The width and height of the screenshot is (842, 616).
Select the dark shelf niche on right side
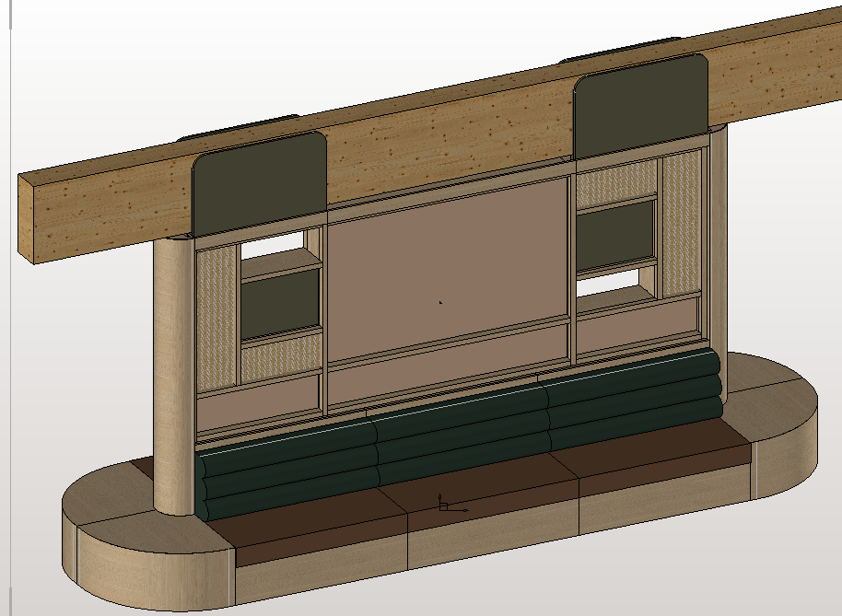tap(616, 234)
